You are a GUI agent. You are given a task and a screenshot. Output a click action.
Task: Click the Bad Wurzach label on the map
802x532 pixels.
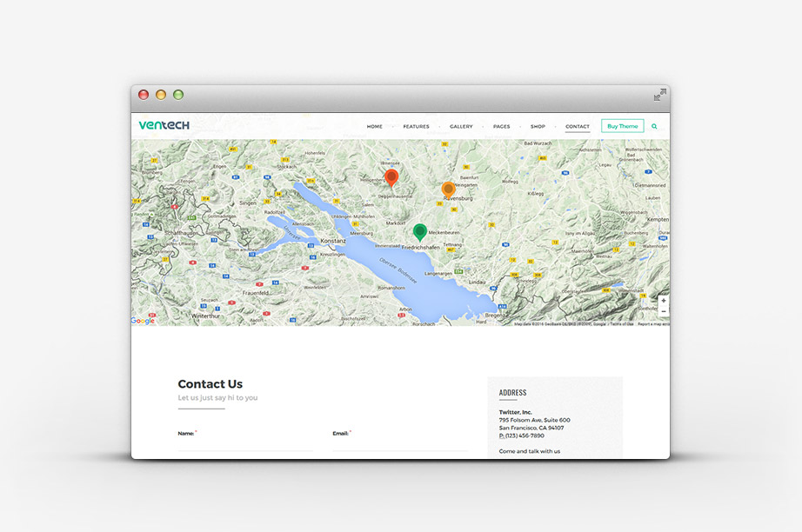point(538,143)
